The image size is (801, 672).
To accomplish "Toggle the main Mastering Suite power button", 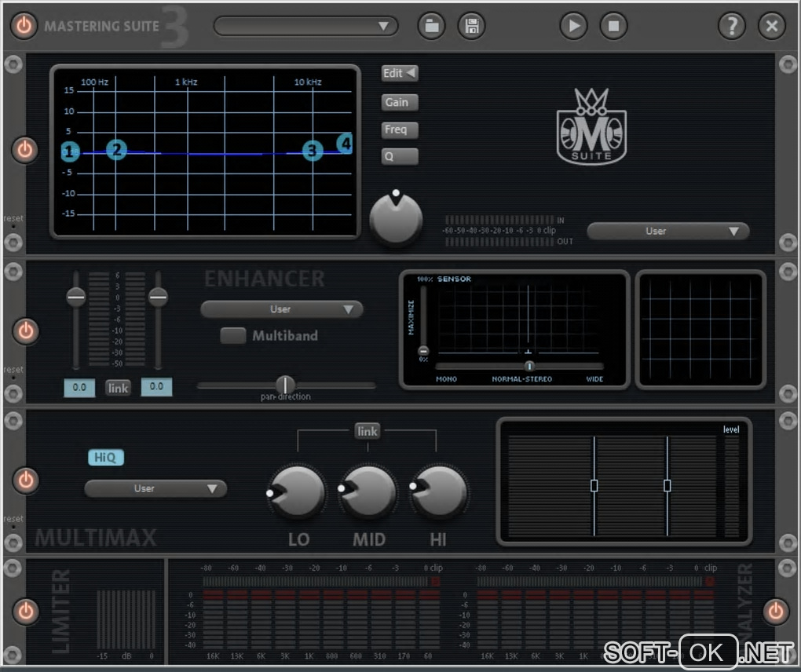I will click(x=24, y=26).
